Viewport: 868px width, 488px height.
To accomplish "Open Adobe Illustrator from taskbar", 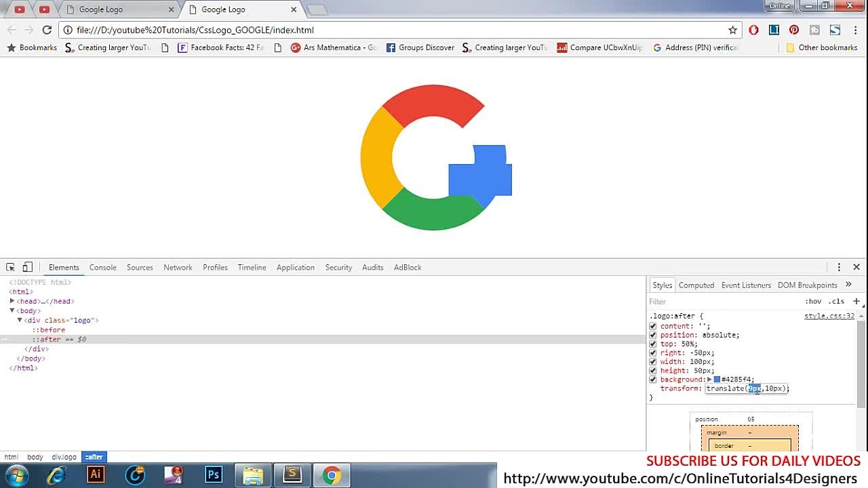I will (x=96, y=475).
